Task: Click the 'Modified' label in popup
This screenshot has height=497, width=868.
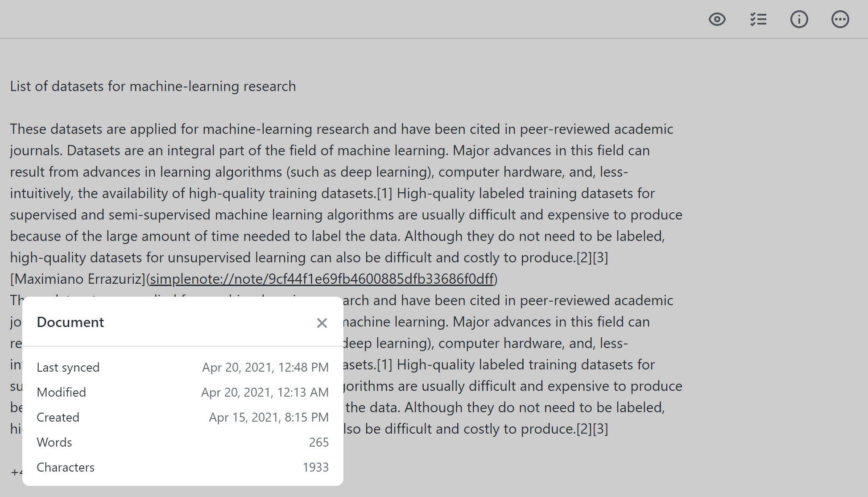Action: [x=62, y=392]
